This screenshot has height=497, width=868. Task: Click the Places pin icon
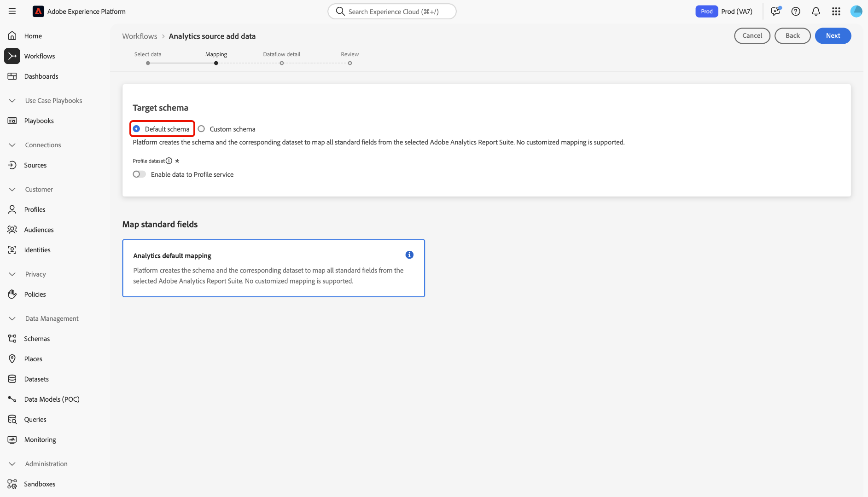coord(12,359)
